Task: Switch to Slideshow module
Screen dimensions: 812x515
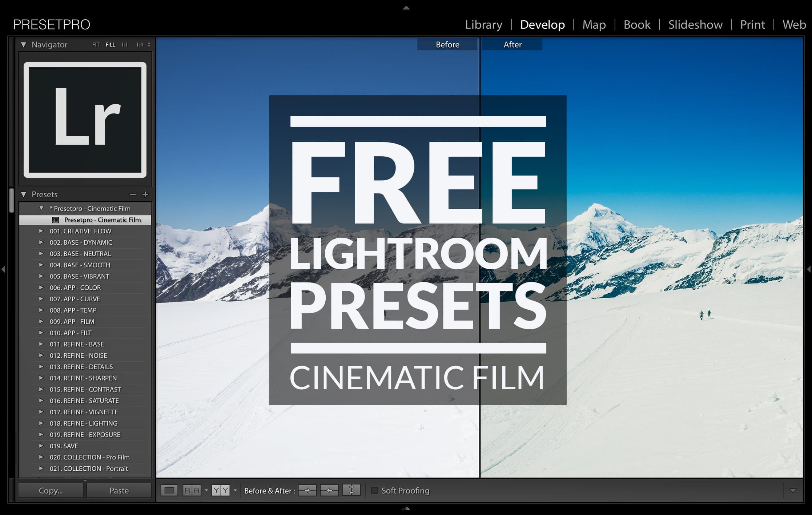Action: click(x=695, y=25)
